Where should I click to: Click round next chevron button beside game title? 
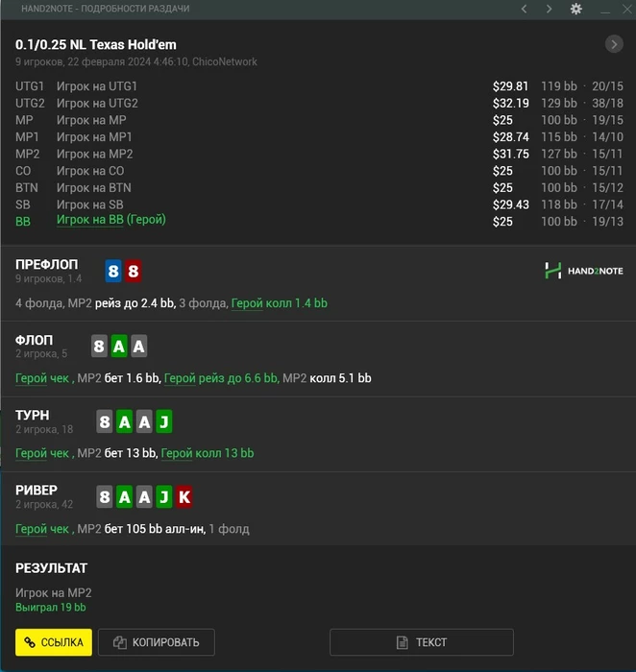click(614, 44)
